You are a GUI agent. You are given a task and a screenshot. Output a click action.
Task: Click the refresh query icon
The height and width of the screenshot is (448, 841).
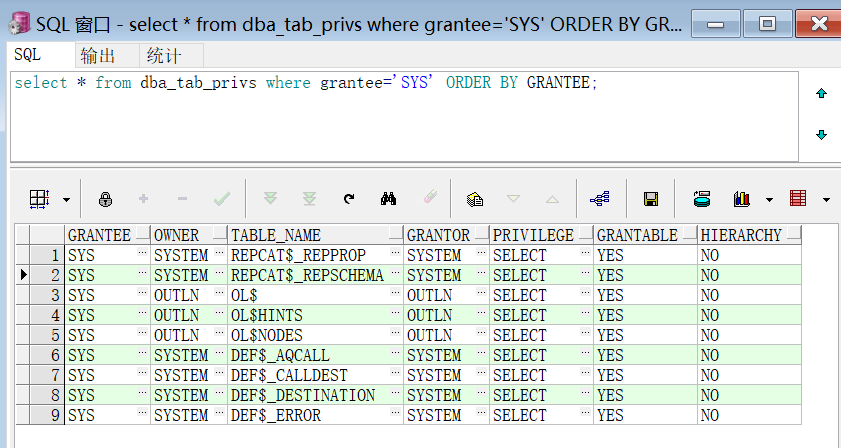click(349, 199)
